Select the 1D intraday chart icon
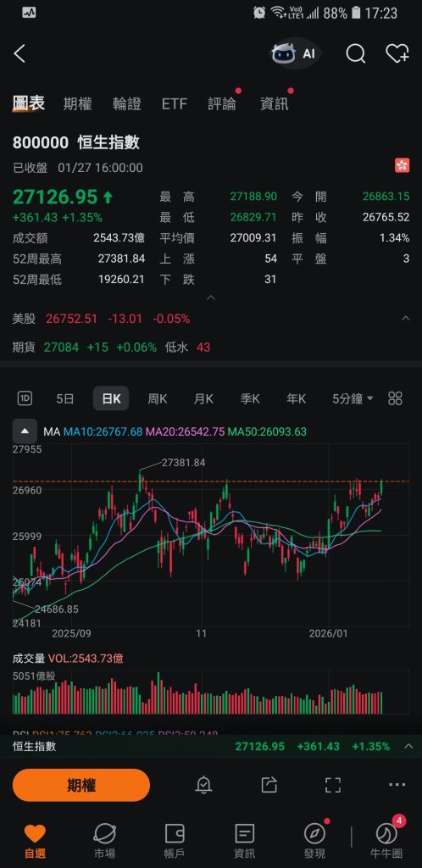422x868 pixels. [x=25, y=398]
